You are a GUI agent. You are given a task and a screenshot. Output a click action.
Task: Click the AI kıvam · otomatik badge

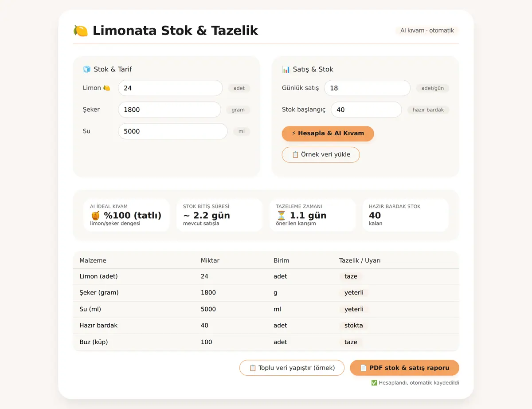[427, 31]
